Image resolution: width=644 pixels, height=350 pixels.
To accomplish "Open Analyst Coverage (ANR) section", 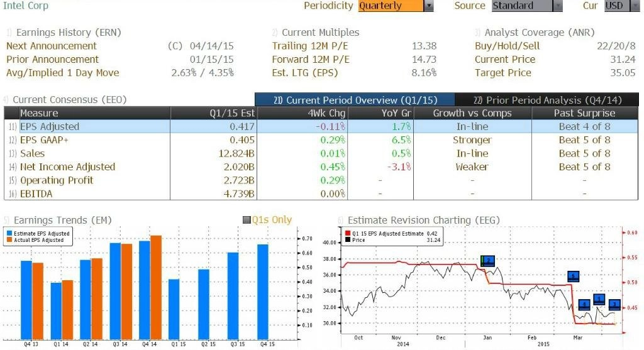I will tap(539, 33).
